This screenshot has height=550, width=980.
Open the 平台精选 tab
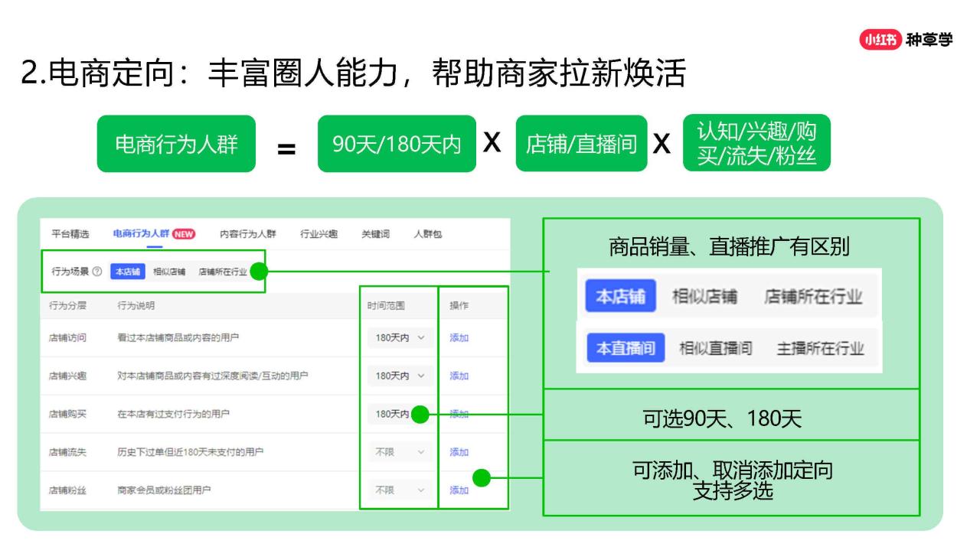click(70, 234)
